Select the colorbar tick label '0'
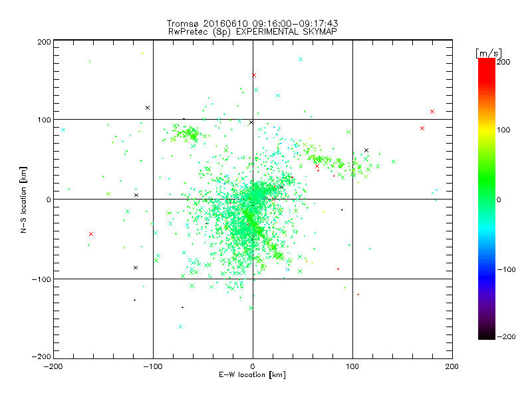The height and width of the screenshot is (399, 532). coord(499,199)
